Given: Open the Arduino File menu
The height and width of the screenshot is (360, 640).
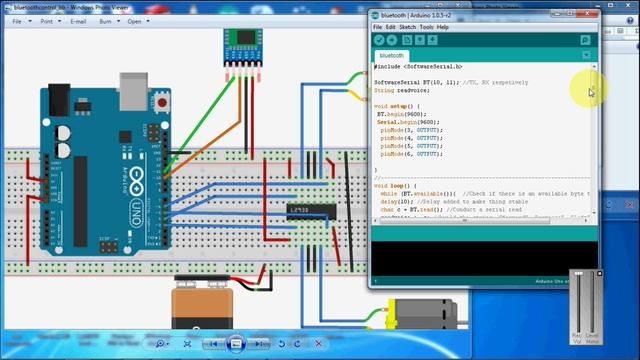Looking at the screenshot, I should click(x=378, y=27).
